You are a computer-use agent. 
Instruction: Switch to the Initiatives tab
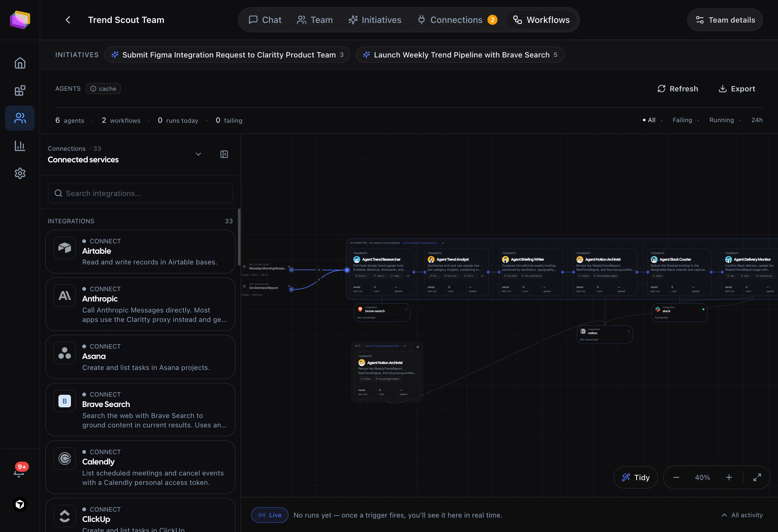coord(375,20)
